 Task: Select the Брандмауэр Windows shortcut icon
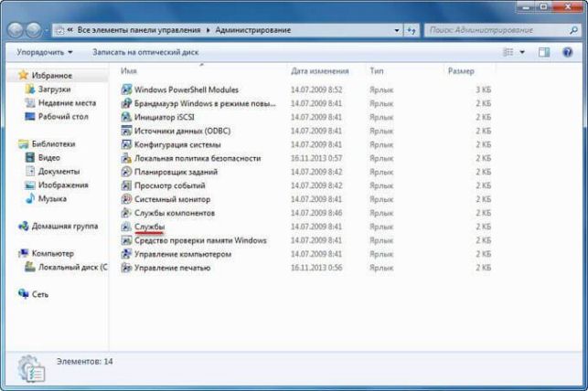click(x=126, y=103)
